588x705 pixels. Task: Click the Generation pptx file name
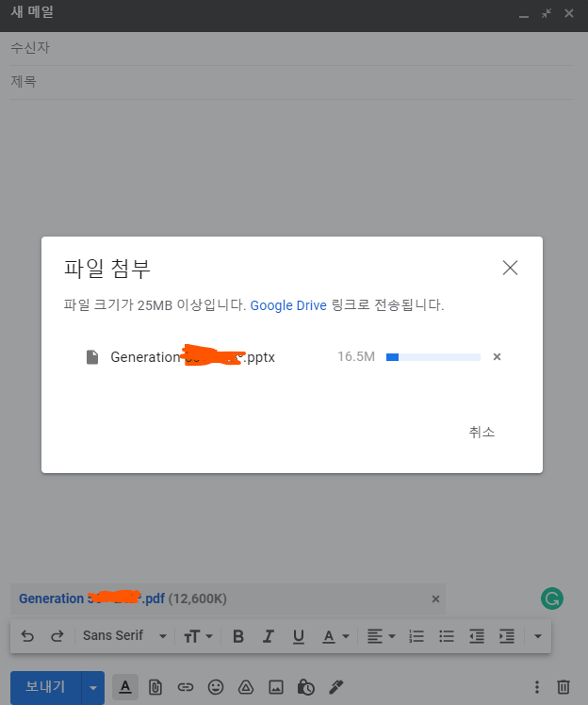click(x=193, y=356)
